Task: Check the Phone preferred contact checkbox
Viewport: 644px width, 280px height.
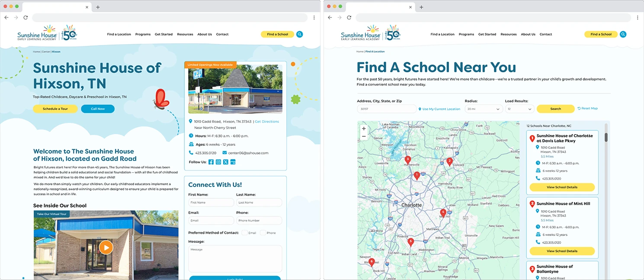Action: tap(263, 233)
